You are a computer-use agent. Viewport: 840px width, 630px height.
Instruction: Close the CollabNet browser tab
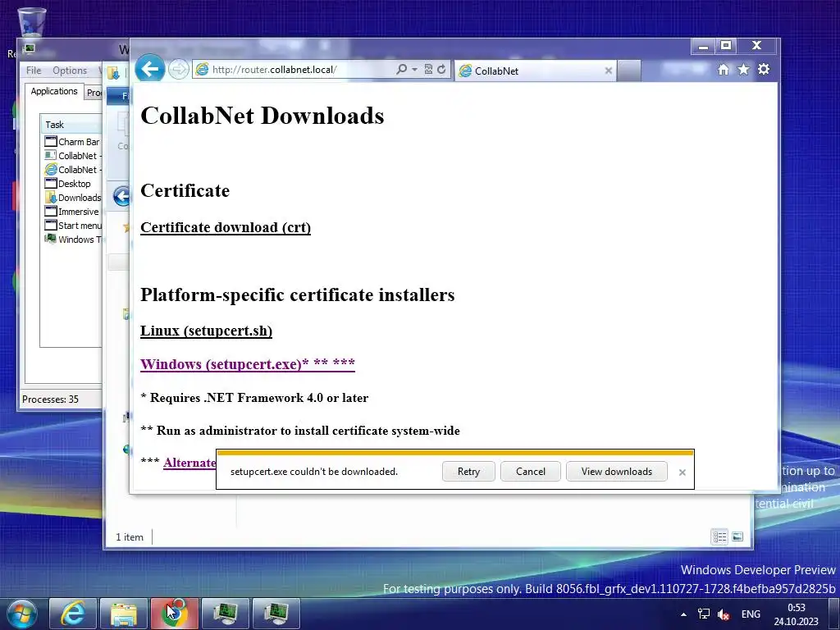(608, 71)
